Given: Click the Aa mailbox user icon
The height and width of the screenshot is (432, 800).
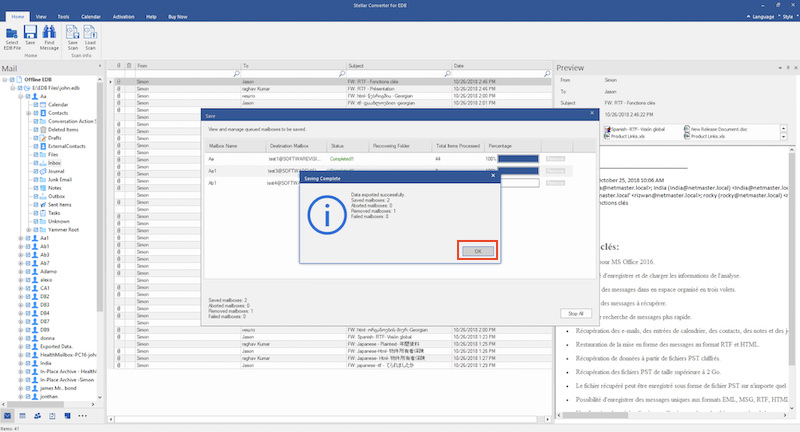Looking at the screenshot, I should [x=35, y=96].
